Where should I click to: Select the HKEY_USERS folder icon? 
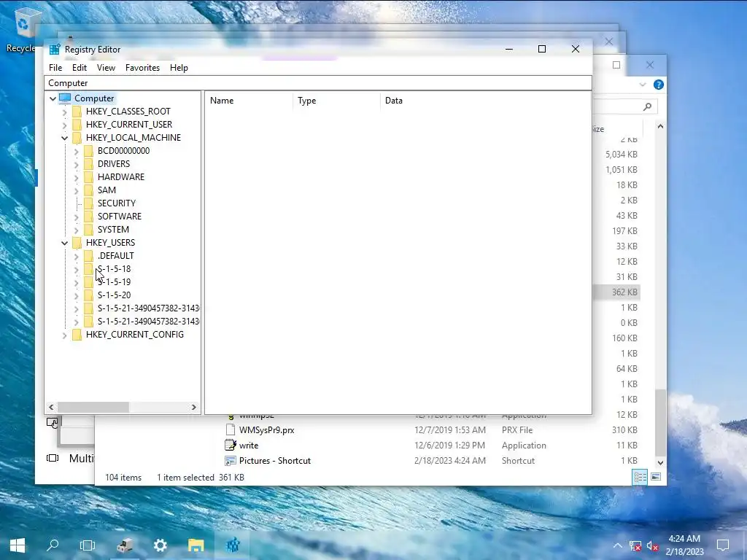point(77,243)
